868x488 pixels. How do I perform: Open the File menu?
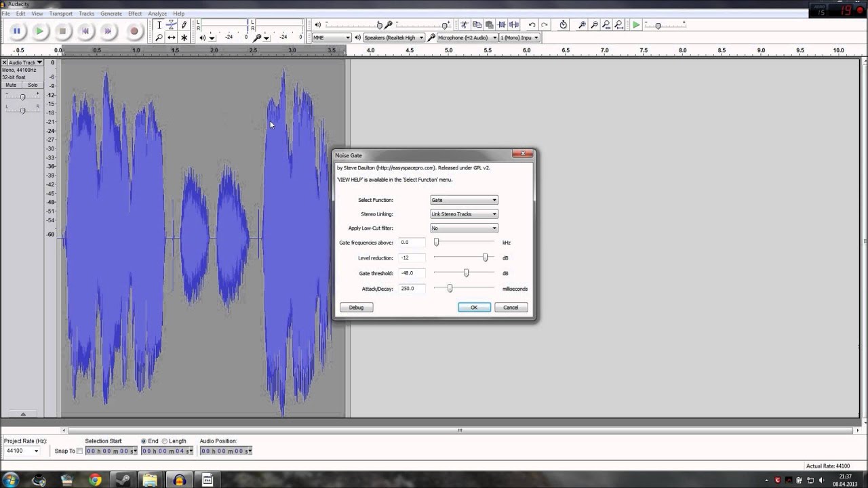pyautogui.click(x=5, y=14)
